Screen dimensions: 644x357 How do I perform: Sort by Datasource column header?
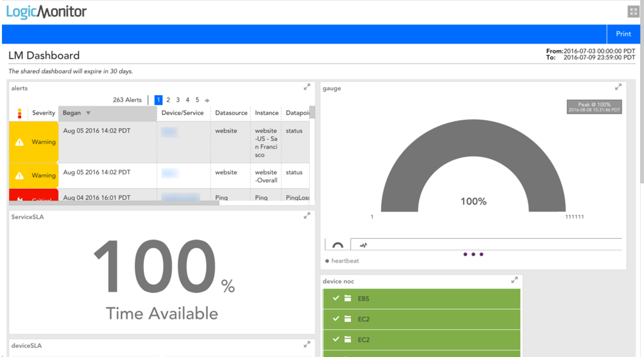(x=231, y=113)
